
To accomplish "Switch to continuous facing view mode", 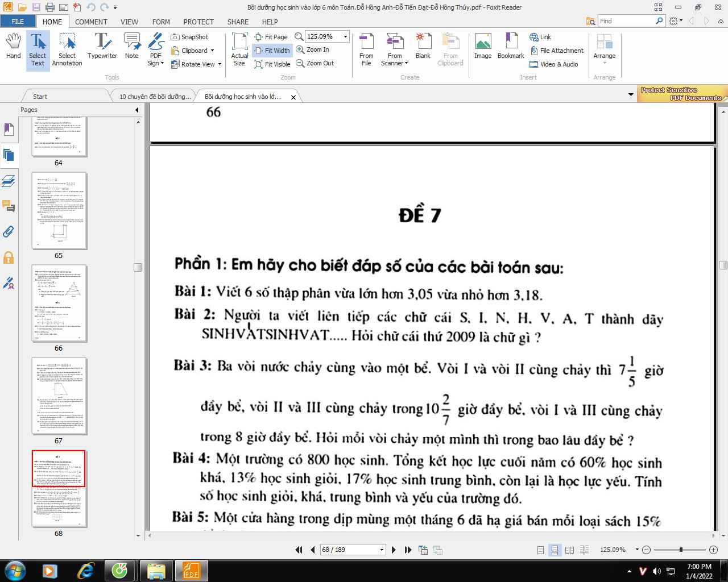I will coord(584,550).
